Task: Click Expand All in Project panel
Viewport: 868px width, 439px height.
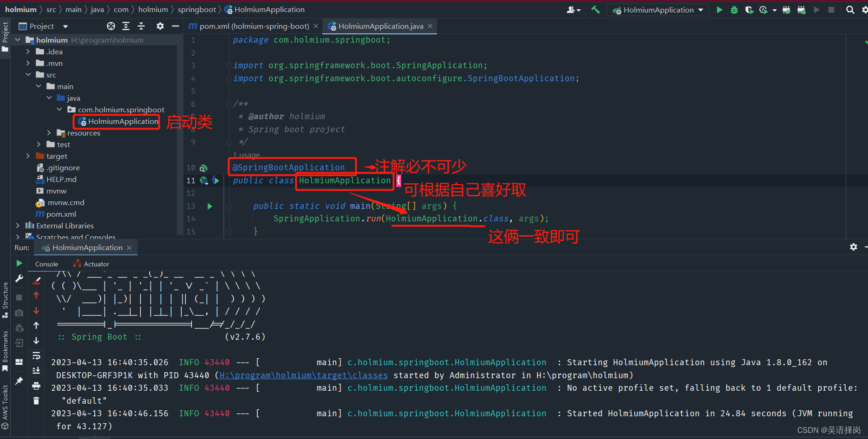Action: [126, 26]
